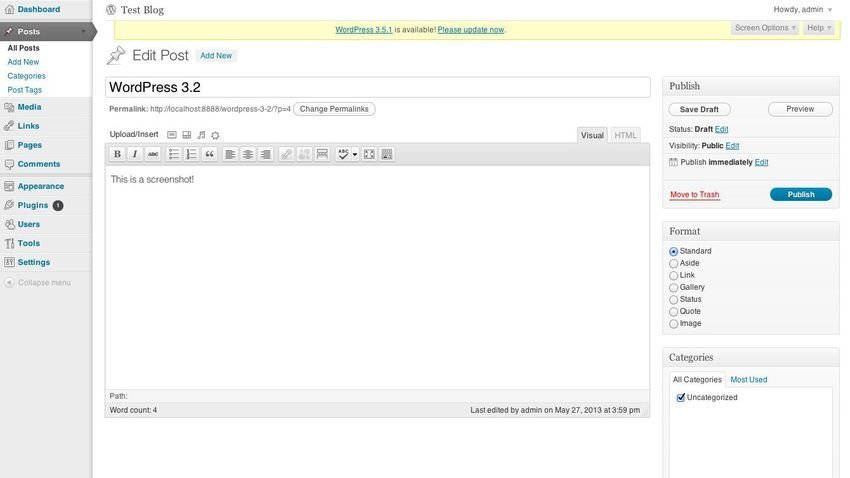Insert a blockquote
The height and width of the screenshot is (478, 850).
pyautogui.click(x=209, y=154)
